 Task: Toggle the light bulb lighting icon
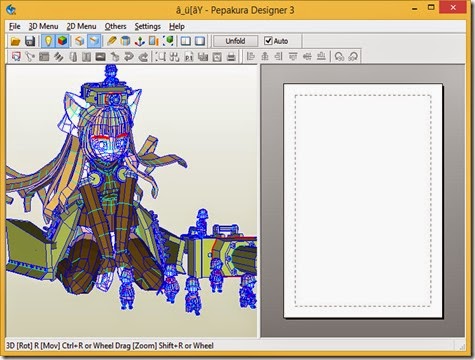point(49,41)
